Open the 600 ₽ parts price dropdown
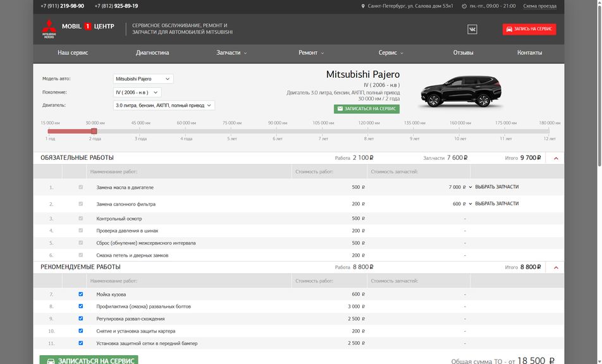The image size is (602, 364). (462, 204)
